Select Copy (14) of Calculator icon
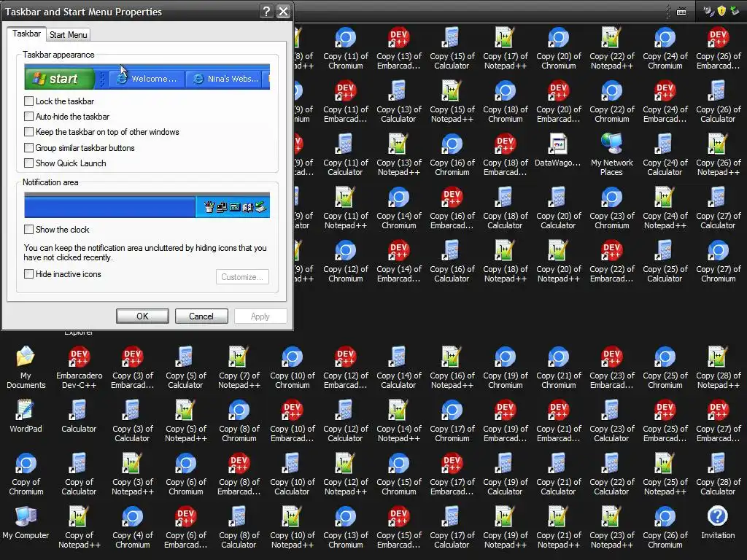The height and width of the screenshot is (560, 747). 399,367
